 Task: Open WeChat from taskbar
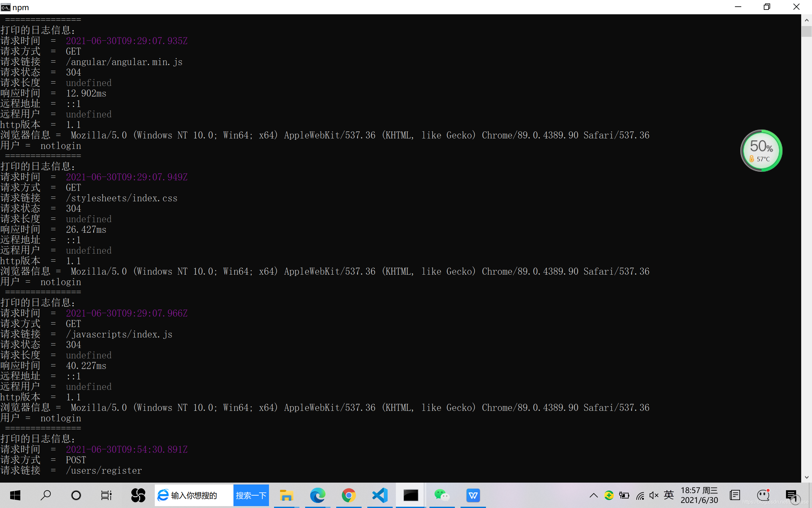coord(442,495)
